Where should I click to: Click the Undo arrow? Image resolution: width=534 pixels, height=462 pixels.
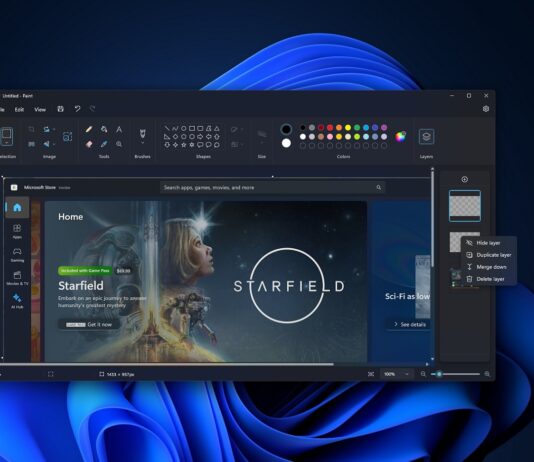click(x=77, y=109)
